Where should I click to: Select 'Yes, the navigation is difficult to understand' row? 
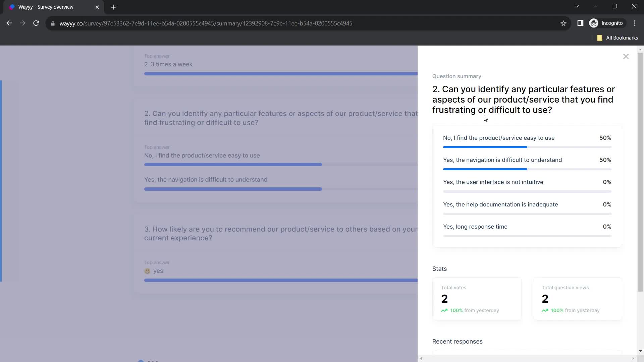pos(527,164)
